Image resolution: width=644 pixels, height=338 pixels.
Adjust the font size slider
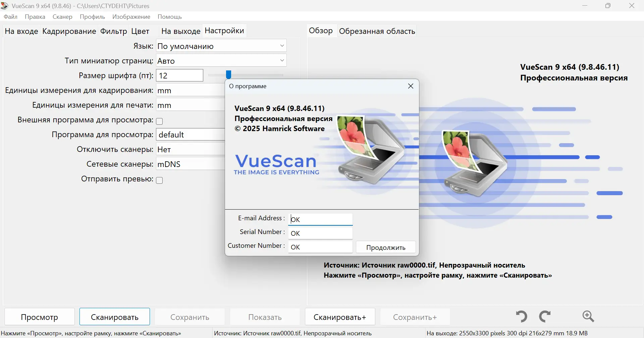(229, 74)
